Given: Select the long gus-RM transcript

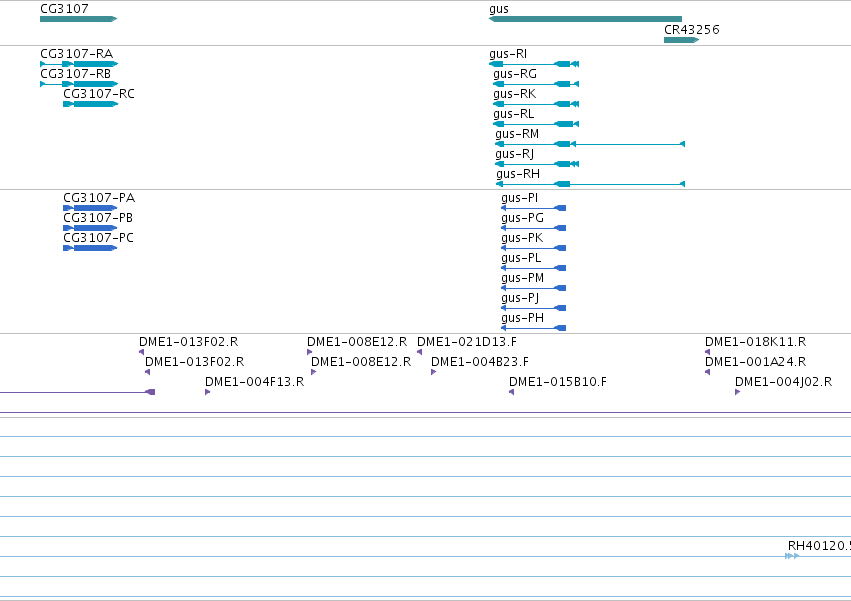Looking at the screenshot, I should (590, 144).
